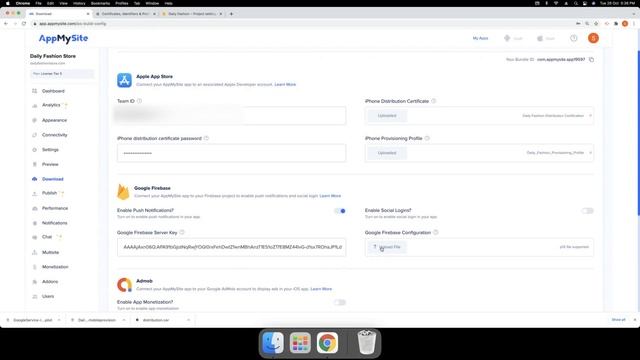
Task: Click the Admob logo icon
Action: click(x=124, y=285)
